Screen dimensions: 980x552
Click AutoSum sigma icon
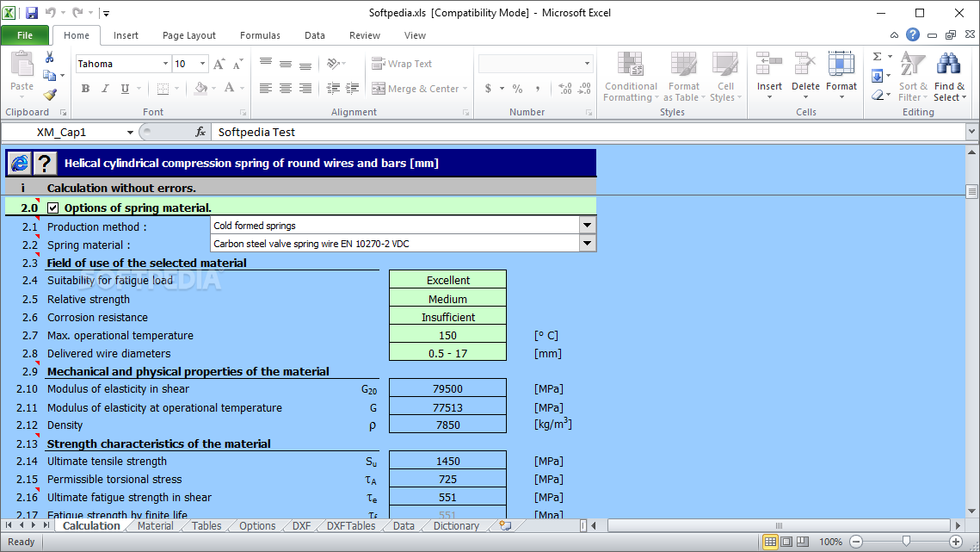(878, 57)
